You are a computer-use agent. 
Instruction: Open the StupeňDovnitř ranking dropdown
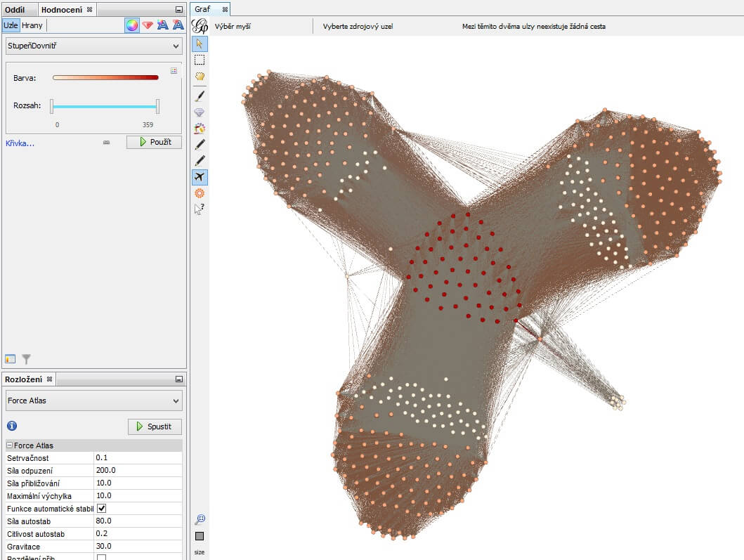(x=93, y=46)
